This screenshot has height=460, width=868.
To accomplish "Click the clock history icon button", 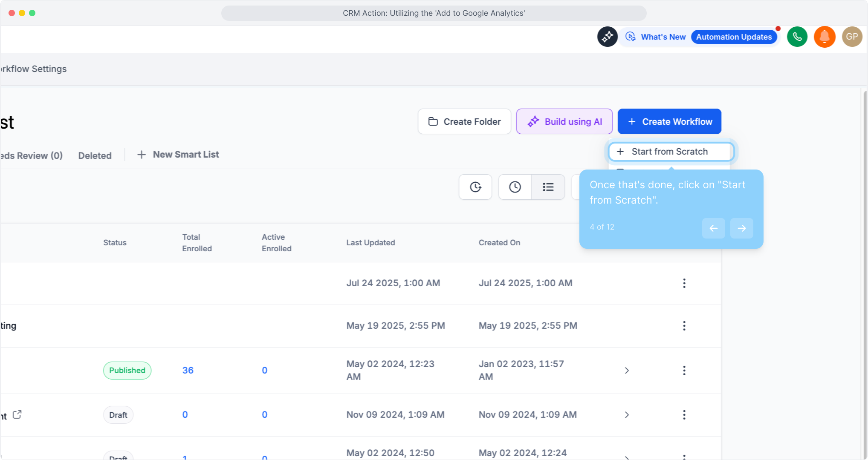I will click(515, 187).
